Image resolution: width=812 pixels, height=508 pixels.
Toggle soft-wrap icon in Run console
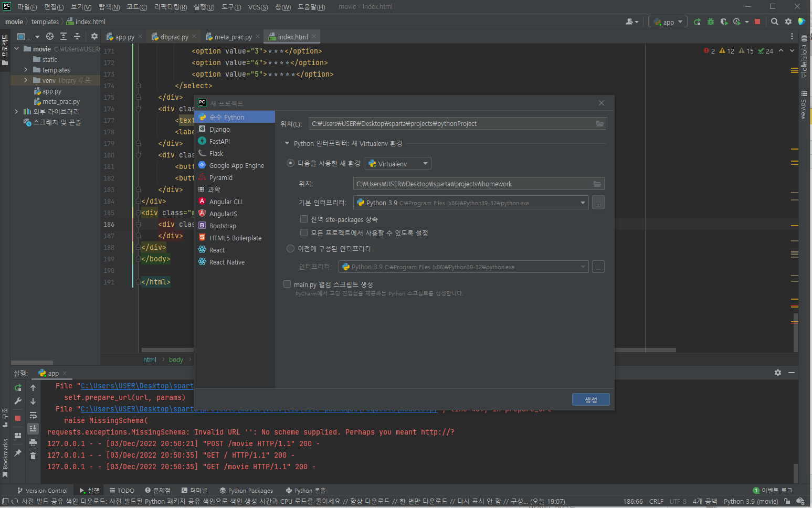[x=33, y=415]
